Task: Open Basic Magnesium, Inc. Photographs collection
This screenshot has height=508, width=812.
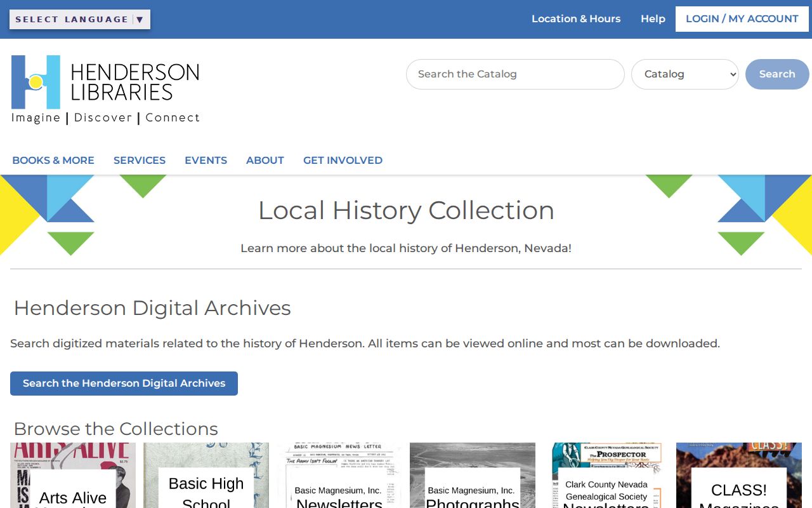Action: click(473, 476)
